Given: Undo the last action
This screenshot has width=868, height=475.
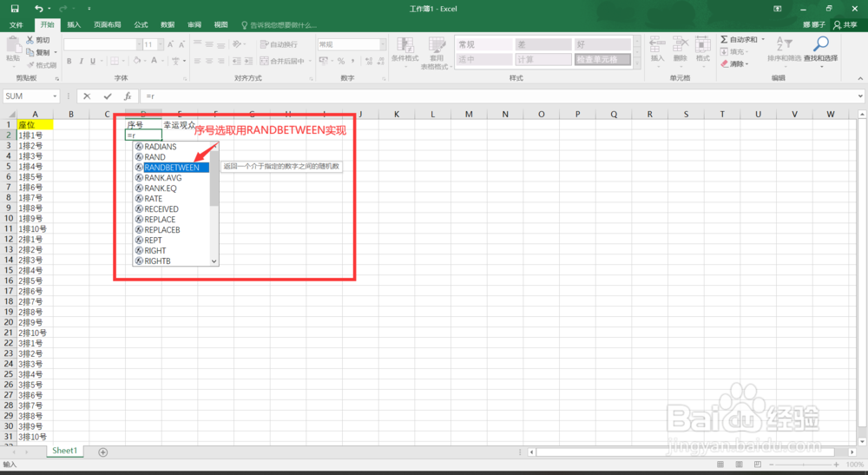Looking at the screenshot, I should [x=38, y=9].
